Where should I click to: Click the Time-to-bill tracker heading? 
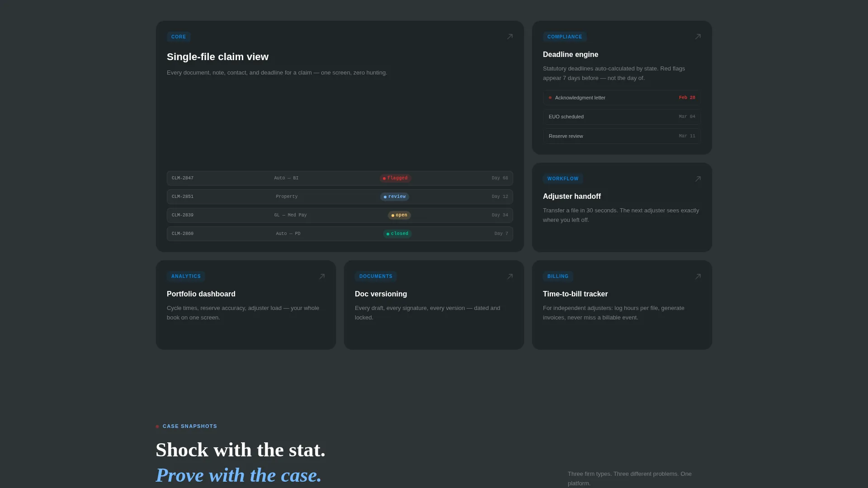(575, 294)
